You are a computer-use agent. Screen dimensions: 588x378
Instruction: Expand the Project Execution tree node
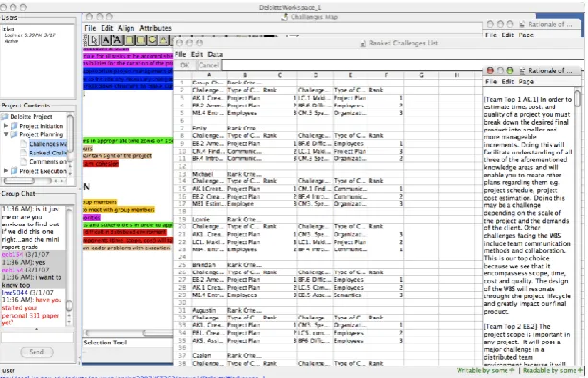tap(6, 171)
